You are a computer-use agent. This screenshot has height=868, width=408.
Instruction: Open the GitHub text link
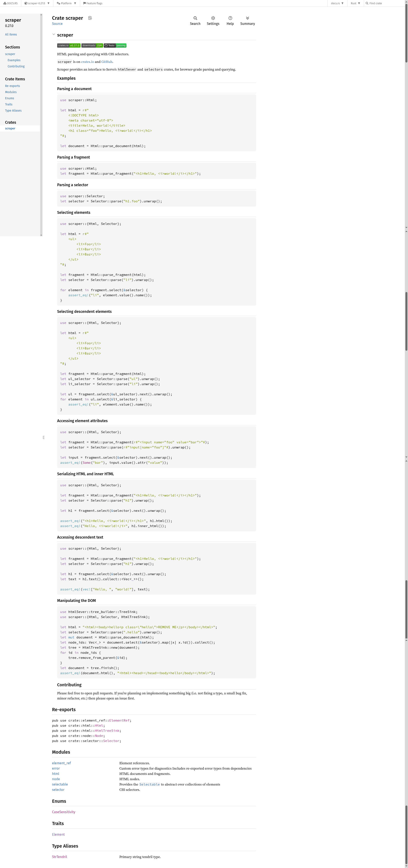(x=107, y=62)
